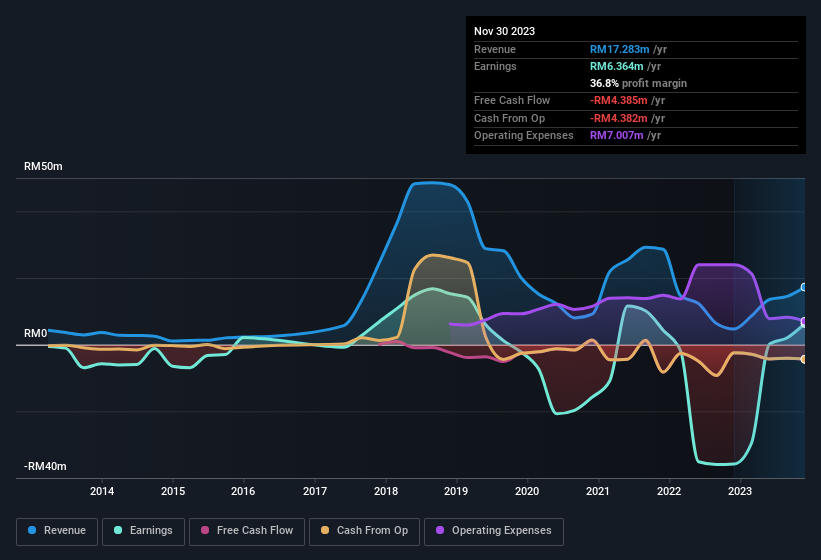This screenshot has height=560, width=821.
Task: Click the -RM40m y-axis label
Action: point(45,466)
